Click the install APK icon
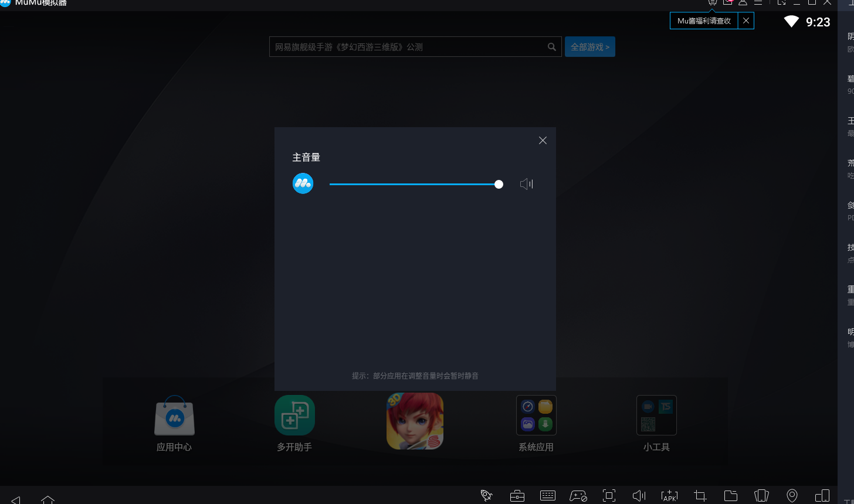This screenshot has height=504, width=854. 669,496
